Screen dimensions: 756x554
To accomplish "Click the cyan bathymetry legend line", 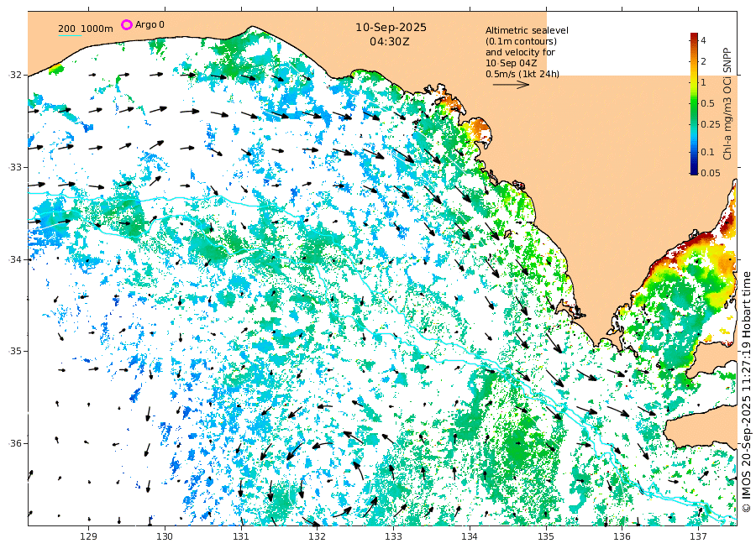I will (70, 35).
